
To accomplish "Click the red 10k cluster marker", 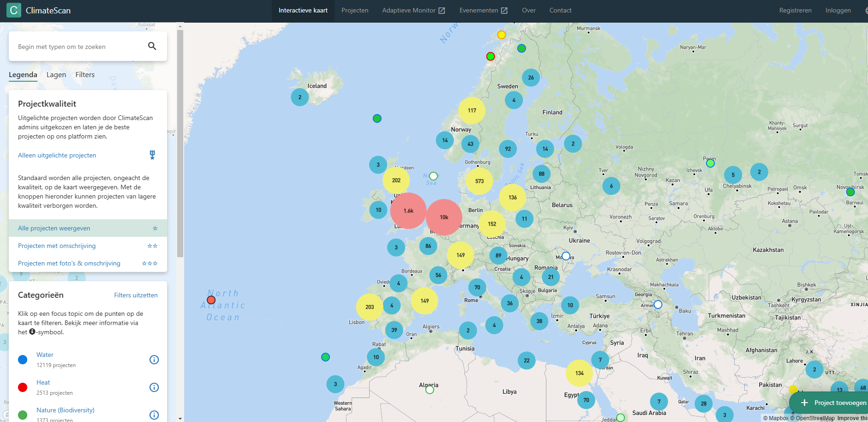I will [443, 217].
